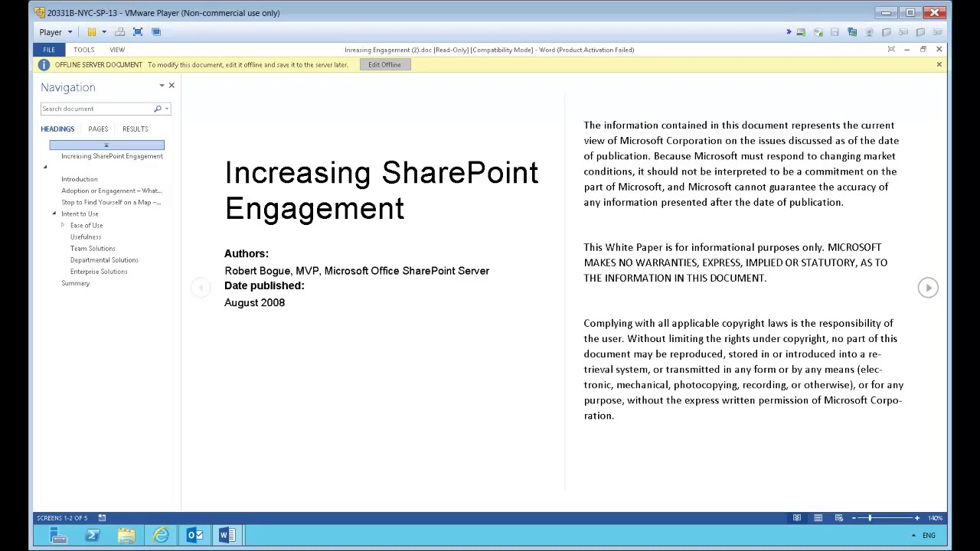Image resolution: width=980 pixels, height=551 pixels.
Task: Click the hard disk device icon
Action: point(801,32)
